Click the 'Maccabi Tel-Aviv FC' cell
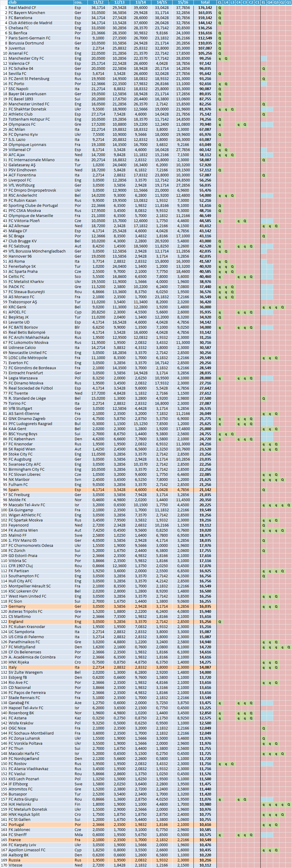This screenshot has height=868, width=292. [x=41, y=505]
